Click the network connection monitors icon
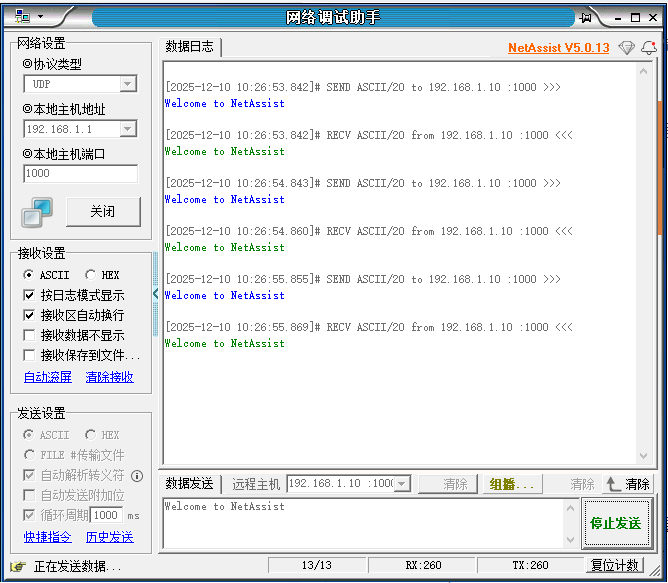The height and width of the screenshot is (583, 668). click(37, 212)
